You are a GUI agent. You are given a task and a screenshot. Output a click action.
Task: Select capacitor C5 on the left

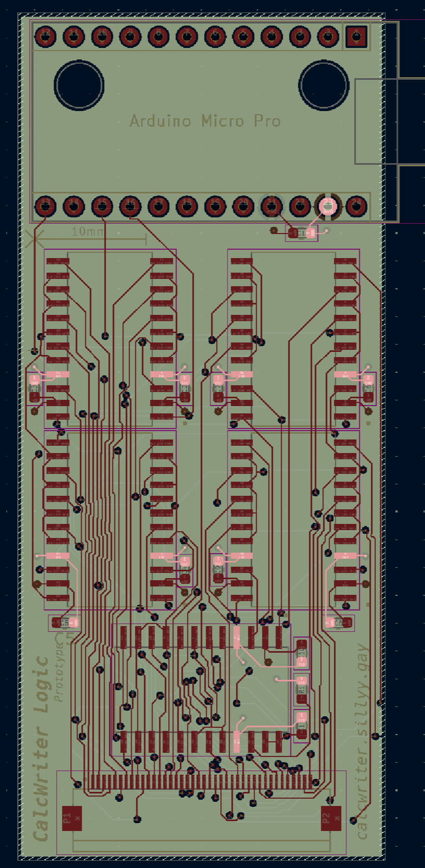pos(65,622)
